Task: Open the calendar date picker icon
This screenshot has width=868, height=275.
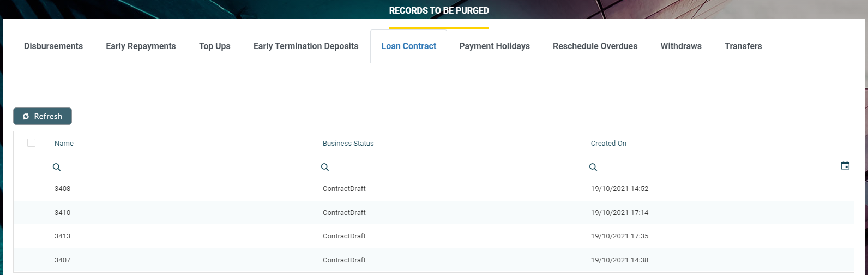Action: click(x=845, y=165)
